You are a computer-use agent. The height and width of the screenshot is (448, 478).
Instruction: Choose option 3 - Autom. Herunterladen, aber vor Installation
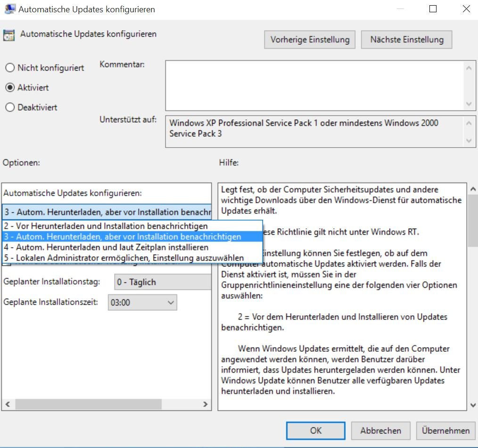[x=132, y=237]
